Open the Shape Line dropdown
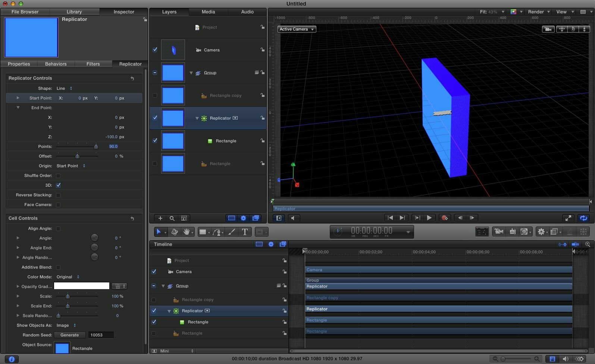 (64, 88)
